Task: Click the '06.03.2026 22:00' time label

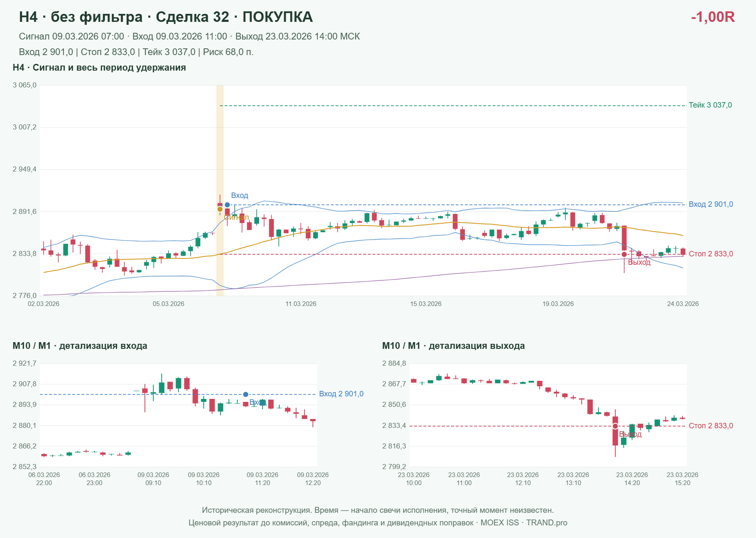Action: tap(44, 479)
